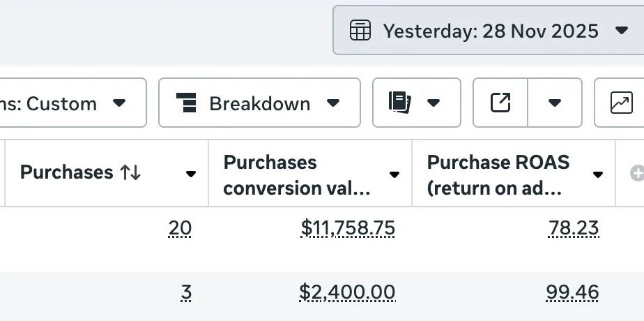Click the calendar icon in date selector
This screenshot has height=321, width=644.
[x=360, y=31]
